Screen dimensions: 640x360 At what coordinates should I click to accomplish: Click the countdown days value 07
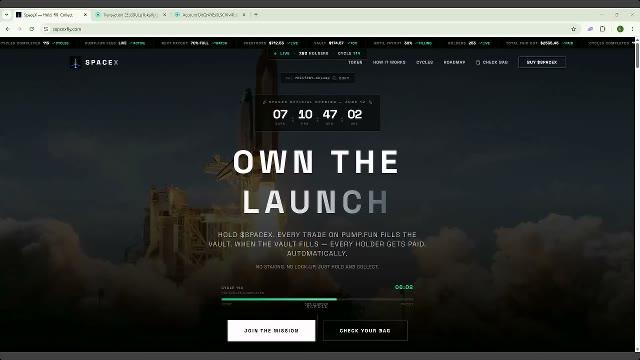[x=280, y=114]
